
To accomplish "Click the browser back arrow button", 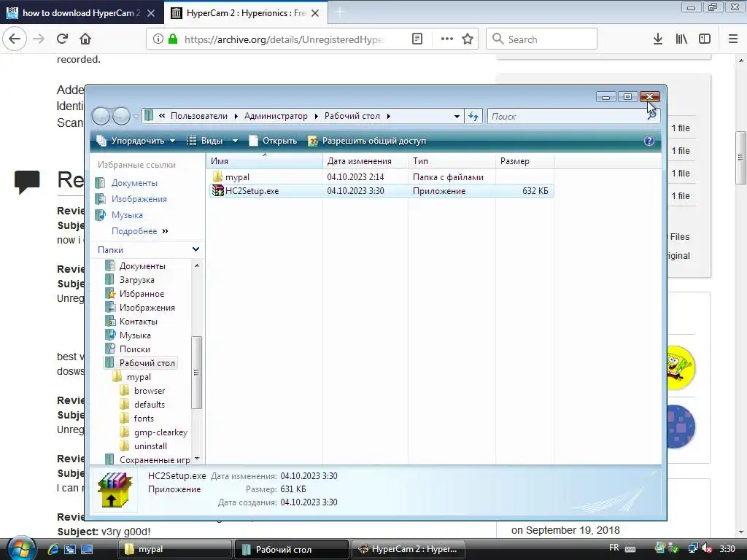I will [x=15, y=39].
